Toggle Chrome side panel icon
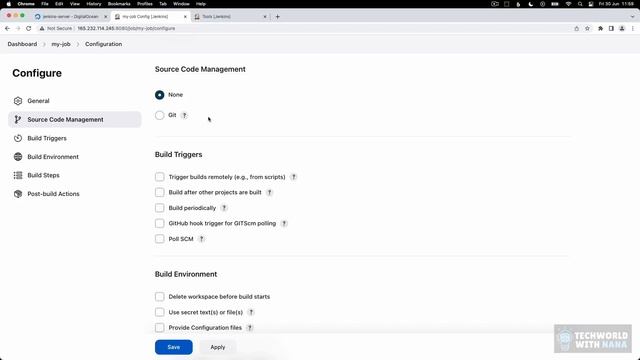The image size is (640, 360). coord(611,29)
